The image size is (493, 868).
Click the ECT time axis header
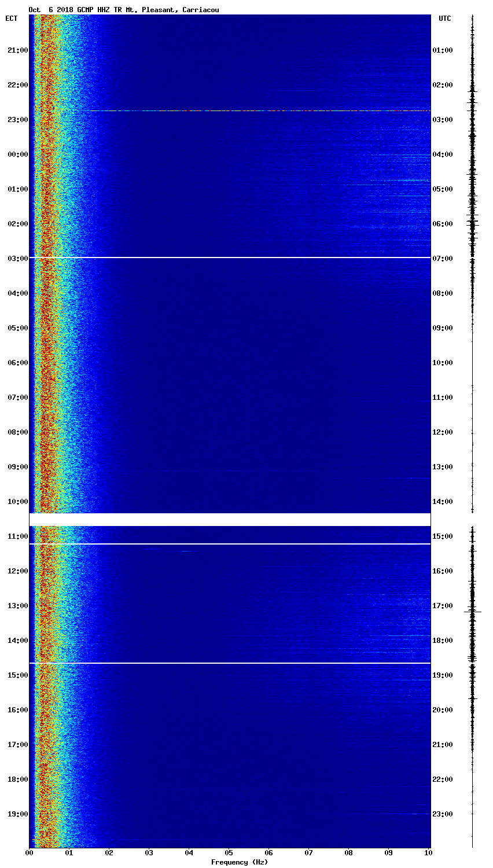pyautogui.click(x=12, y=19)
